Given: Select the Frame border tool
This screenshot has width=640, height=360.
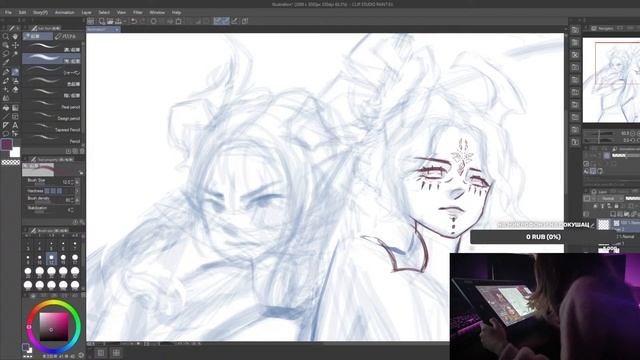Looking at the screenshot, I should point(16,117).
